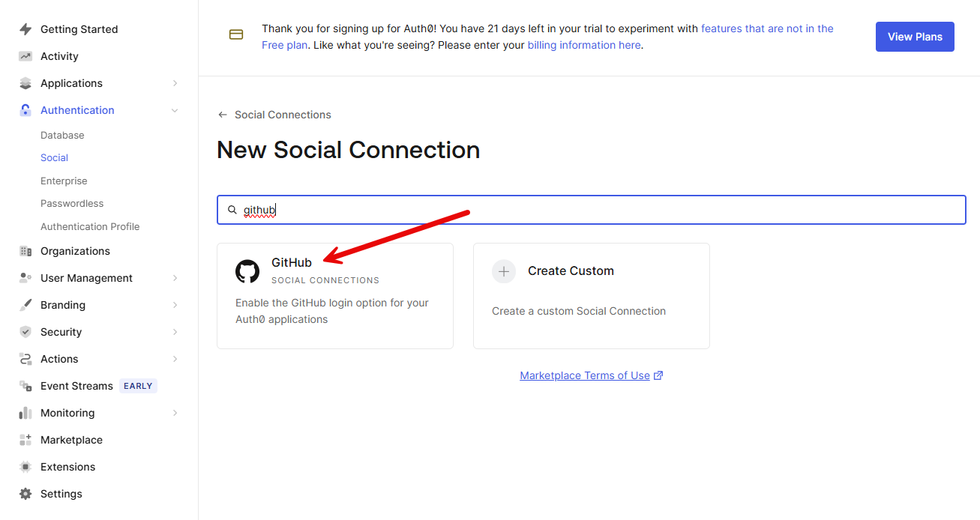The height and width of the screenshot is (520, 980).
Task: Expand the Applications submenu chevron
Action: [x=175, y=83]
